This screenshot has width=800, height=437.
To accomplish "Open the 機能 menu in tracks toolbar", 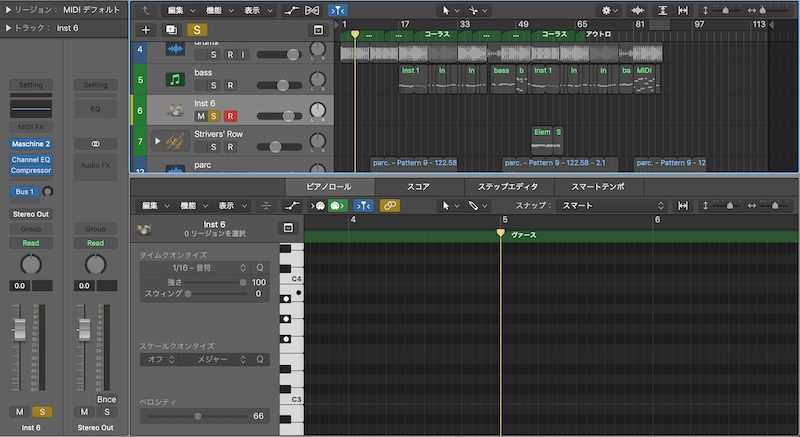I will click(x=219, y=10).
